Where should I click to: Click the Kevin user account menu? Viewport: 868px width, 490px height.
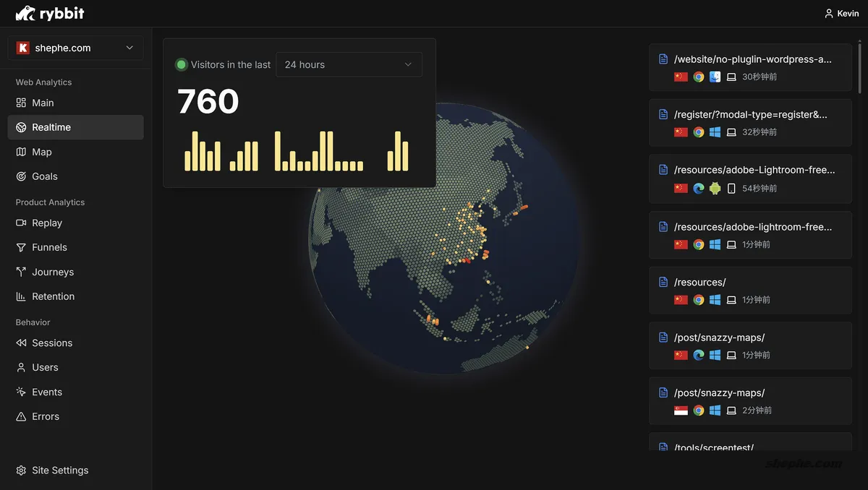point(842,13)
